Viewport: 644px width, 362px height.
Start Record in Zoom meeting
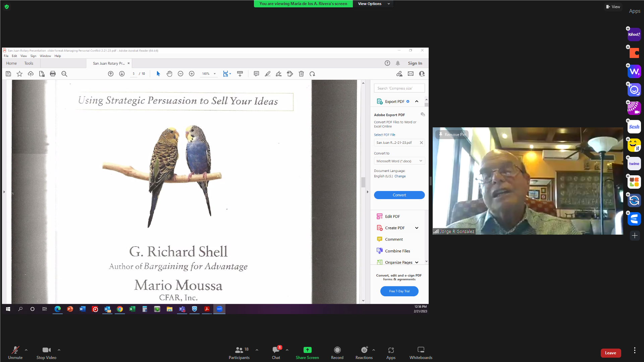tap(337, 353)
